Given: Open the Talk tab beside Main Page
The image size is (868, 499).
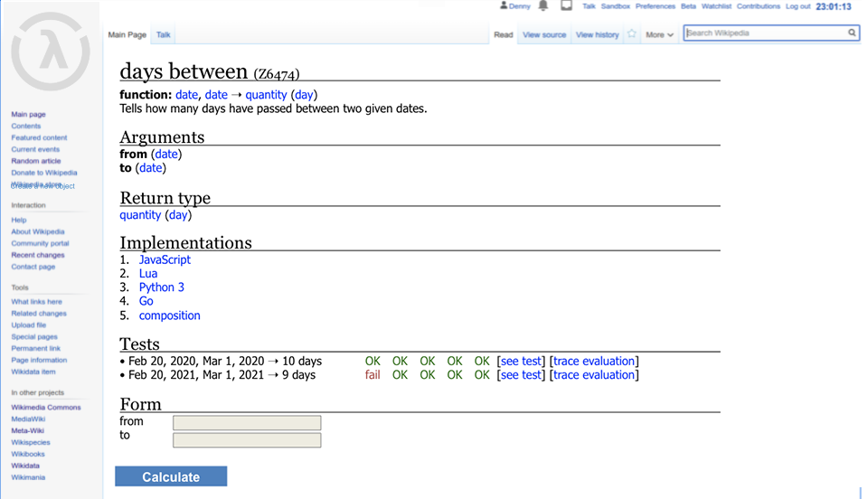Looking at the screenshot, I should click(164, 34).
